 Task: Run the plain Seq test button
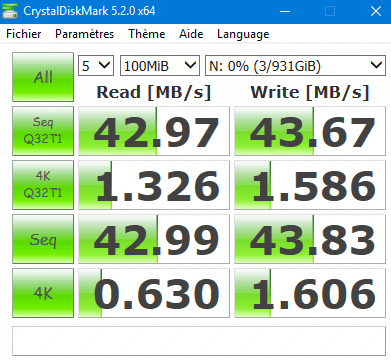[43, 239]
